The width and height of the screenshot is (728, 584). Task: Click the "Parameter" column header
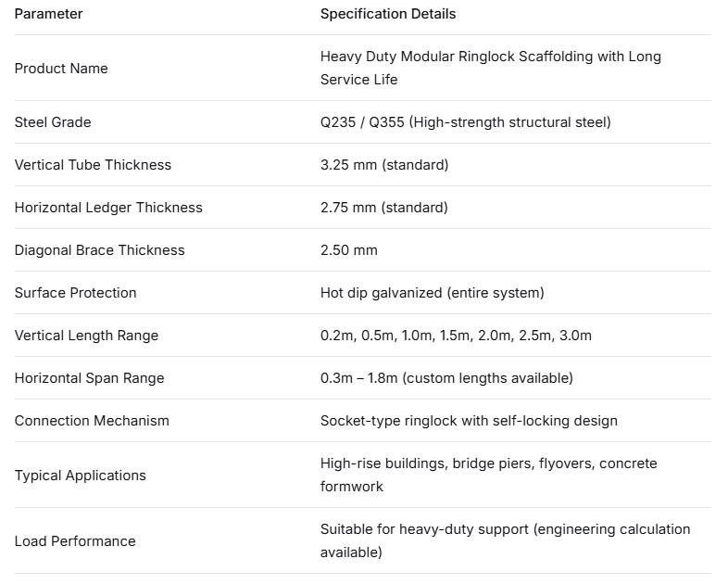tap(48, 14)
